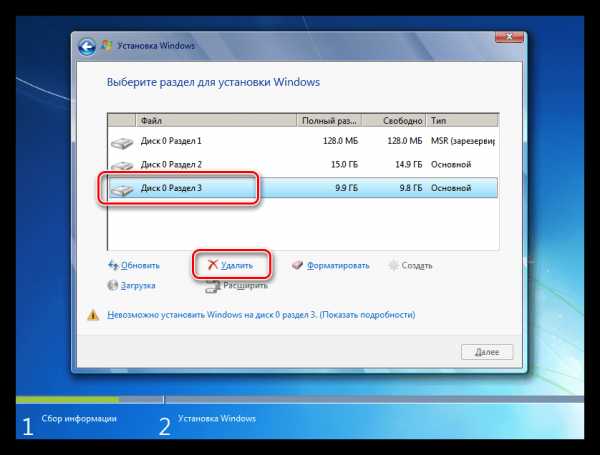Click the star icon beside Создать

(x=393, y=265)
